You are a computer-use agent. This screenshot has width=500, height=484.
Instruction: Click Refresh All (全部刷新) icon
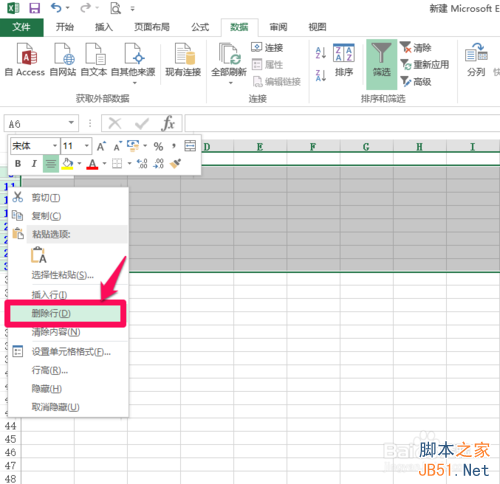pos(229,54)
